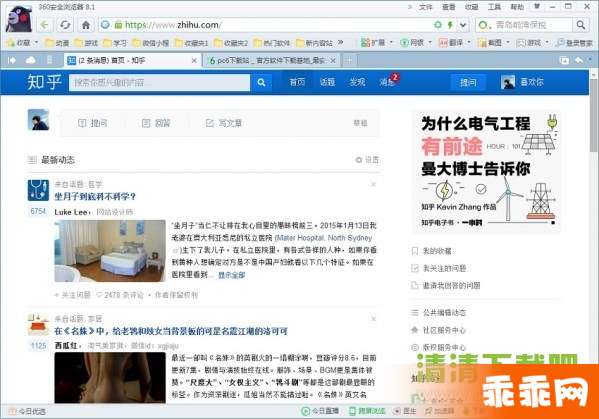The width and height of the screenshot is (599, 419).
Task: Expand the 网银 dropdown arrow
Action: tap(430, 43)
